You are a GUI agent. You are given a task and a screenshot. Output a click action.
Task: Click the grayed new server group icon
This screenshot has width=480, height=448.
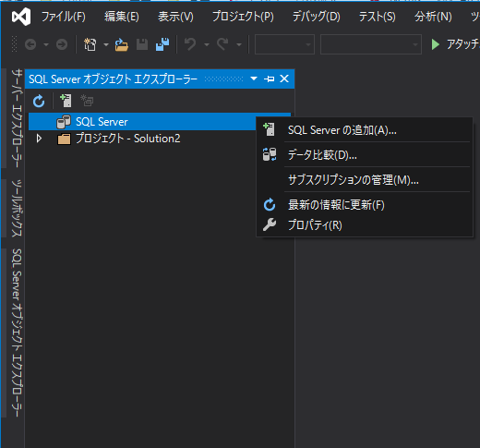coord(87,101)
